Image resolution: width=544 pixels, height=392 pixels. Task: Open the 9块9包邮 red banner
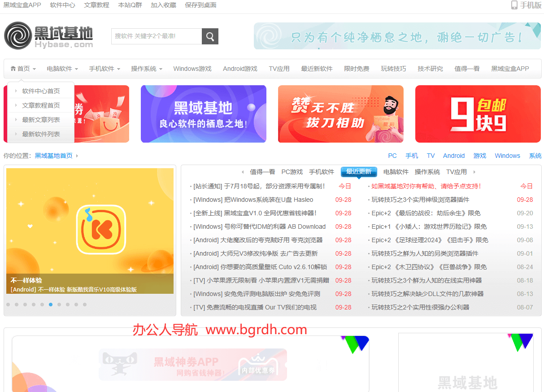pos(478,114)
